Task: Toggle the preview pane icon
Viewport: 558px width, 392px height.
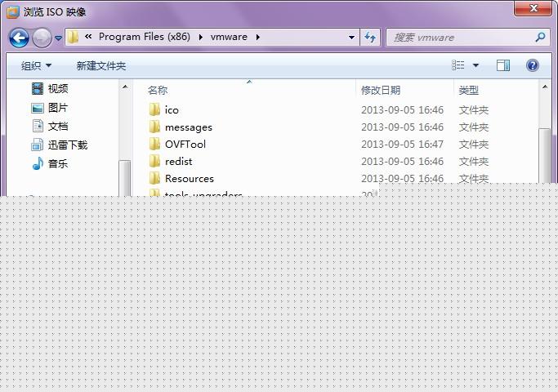Action: coord(502,65)
